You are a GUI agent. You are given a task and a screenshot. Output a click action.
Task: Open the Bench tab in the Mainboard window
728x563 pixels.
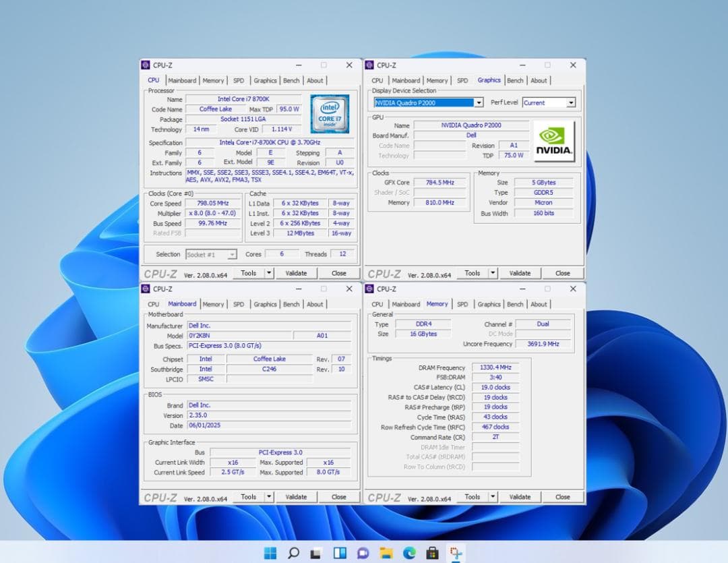[x=291, y=304]
